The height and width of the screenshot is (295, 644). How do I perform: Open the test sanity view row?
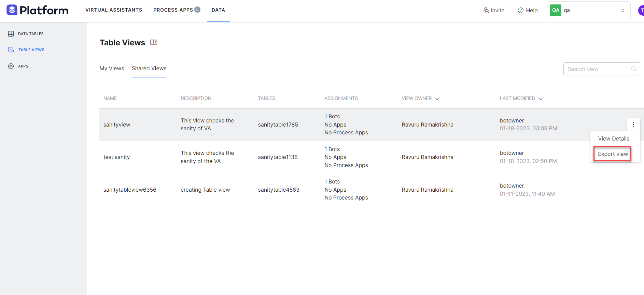point(116,157)
